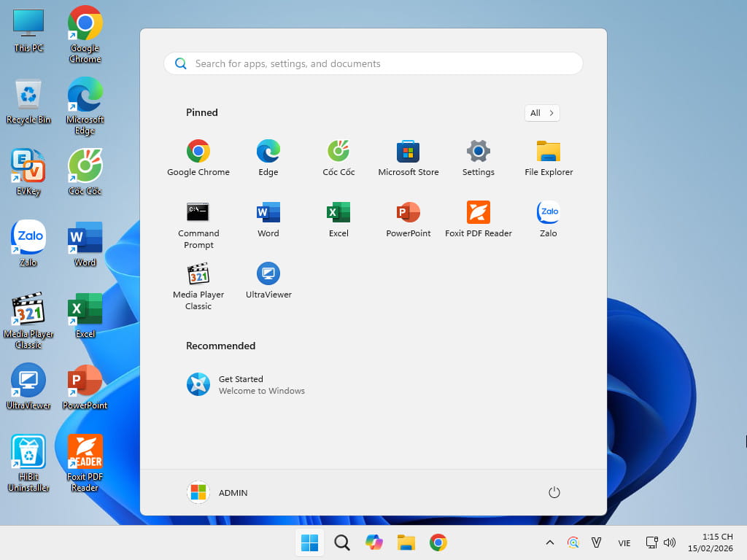747x560 pixels.
Task: Open Microsoft Store from pinned apps
Action: pyautogui.click(x=409, y=157)
